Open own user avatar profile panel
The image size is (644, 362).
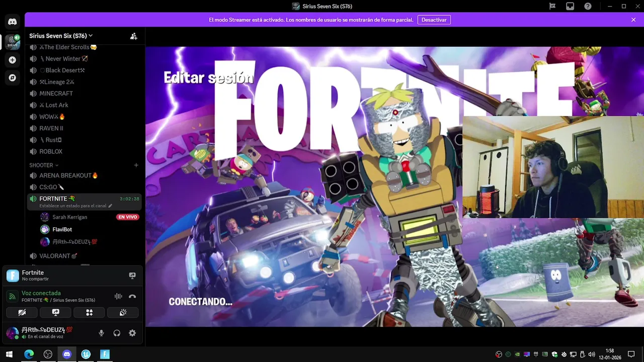click(x=13, y=333)
